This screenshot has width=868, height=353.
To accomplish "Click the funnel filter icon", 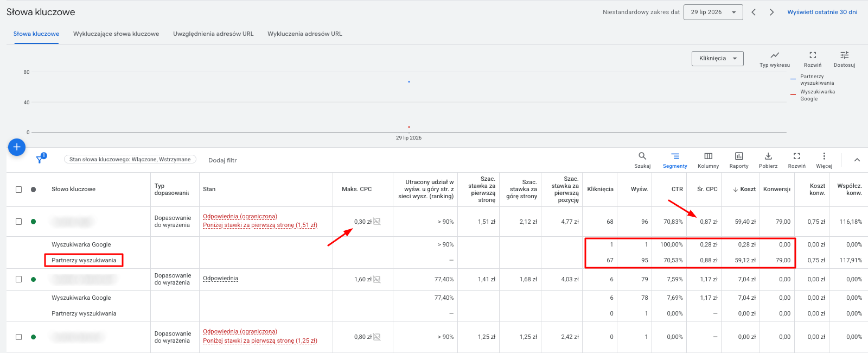I will [x=40, y=159].
